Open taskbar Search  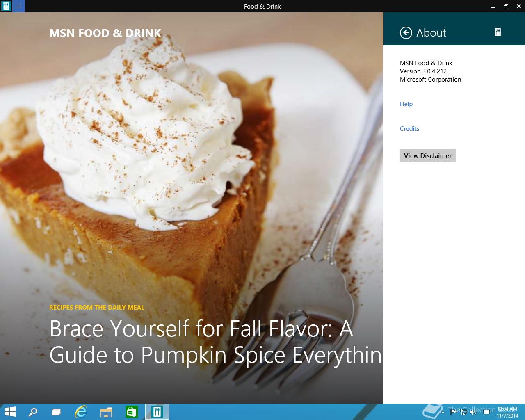coord(33,412)
